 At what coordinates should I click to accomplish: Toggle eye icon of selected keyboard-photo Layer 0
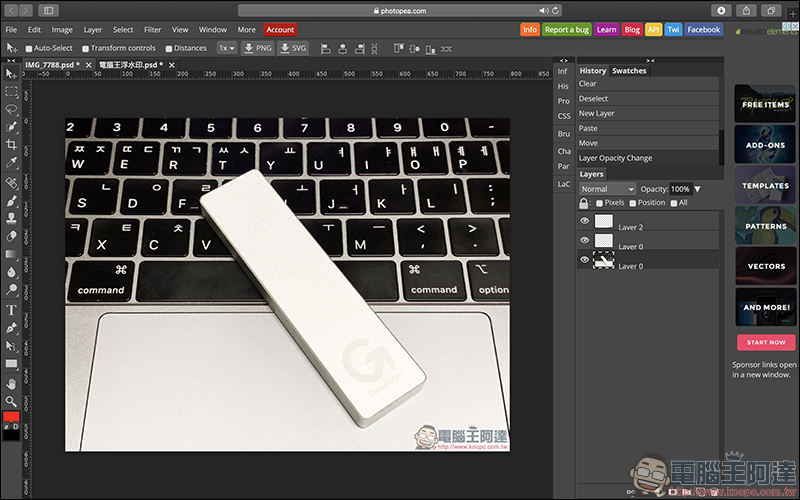click(x=585, y=260)
